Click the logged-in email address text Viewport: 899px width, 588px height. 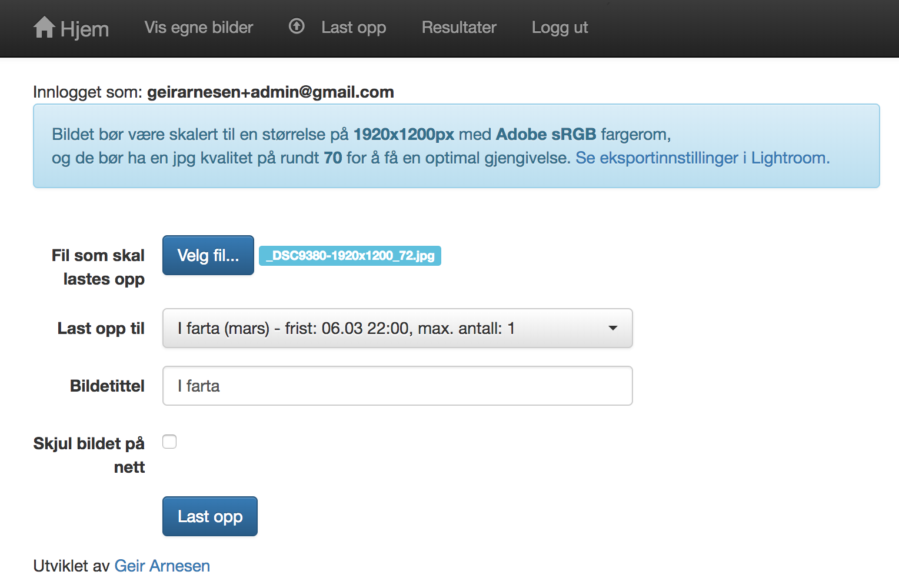(x=271, y=92)
